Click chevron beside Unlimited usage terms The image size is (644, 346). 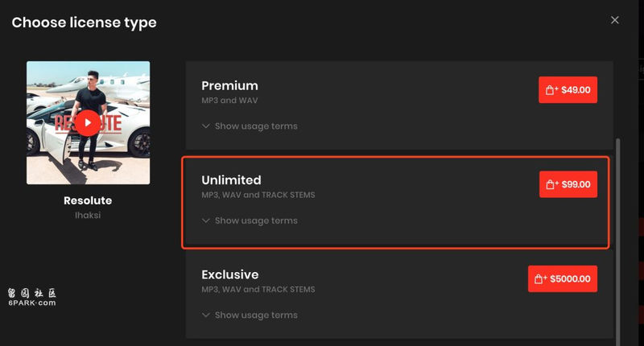click(x=206, y=220)
